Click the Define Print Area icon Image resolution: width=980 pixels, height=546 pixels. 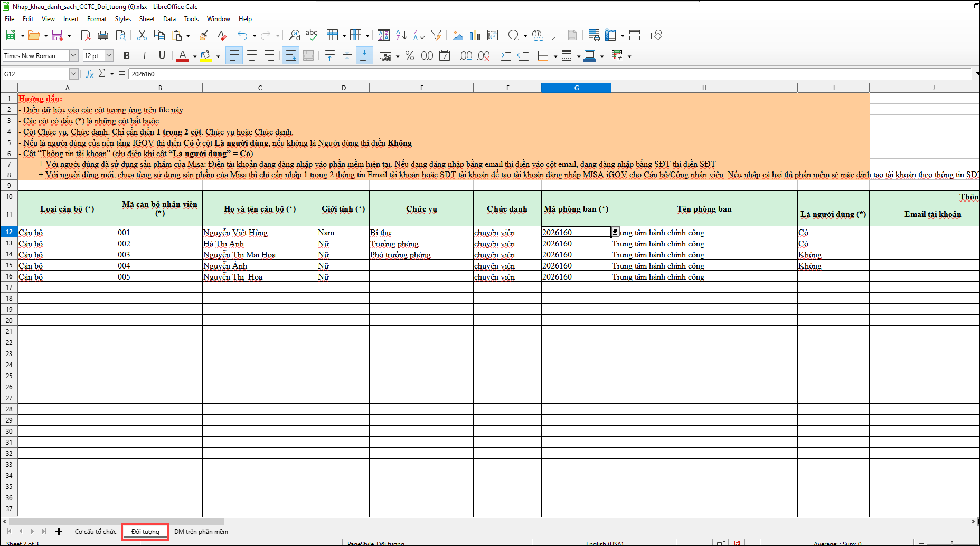pyautogui.click(x=593, y=35)
